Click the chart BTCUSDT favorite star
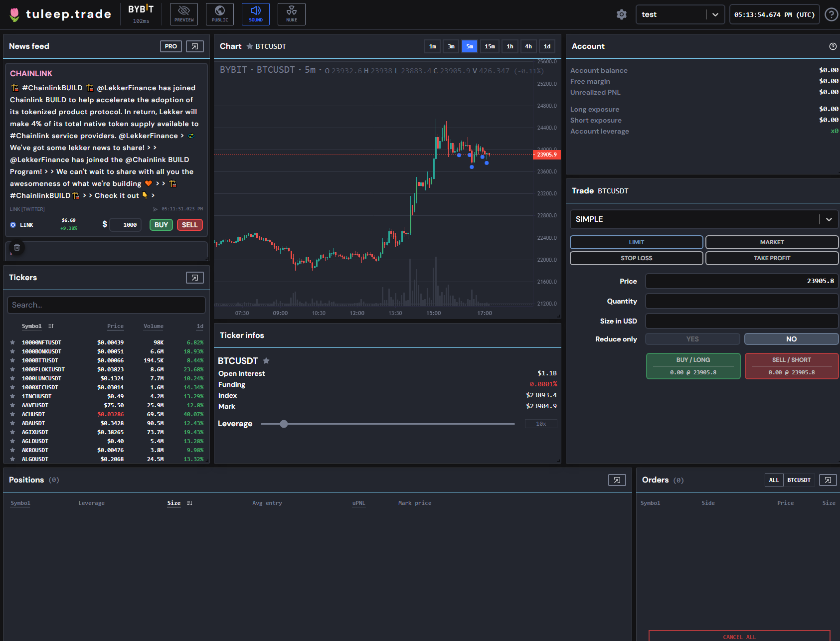Image resolution: width=840 pixels, height=641 pixels. [x=250, y=46]
